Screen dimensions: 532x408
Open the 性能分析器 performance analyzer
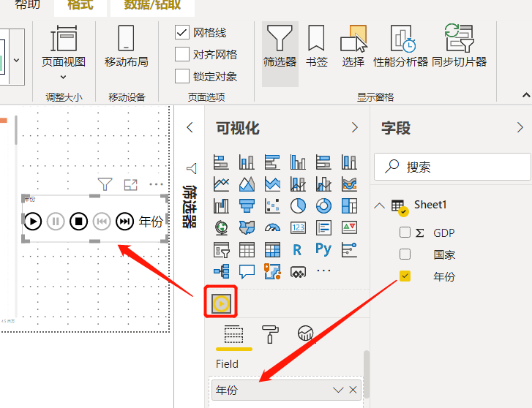(401, 47)
